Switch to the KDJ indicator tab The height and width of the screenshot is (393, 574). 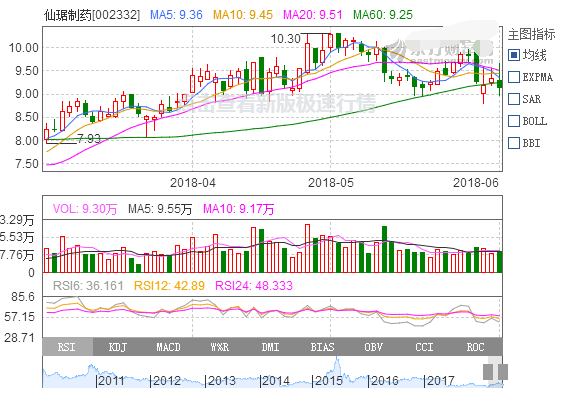118,347
